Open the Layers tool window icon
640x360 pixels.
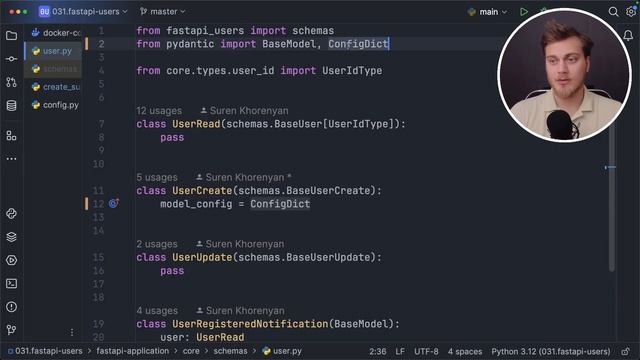pyautogui.click(x=11, y=237)
